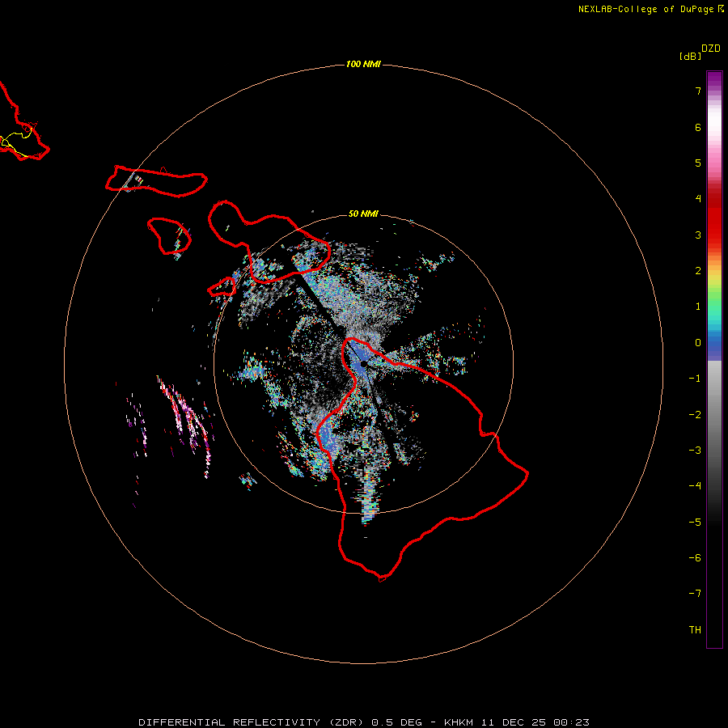Click the 11 DEC 25 00:23 timestamp
This screenshot has width=728, height=728.
tap(537, 722)
